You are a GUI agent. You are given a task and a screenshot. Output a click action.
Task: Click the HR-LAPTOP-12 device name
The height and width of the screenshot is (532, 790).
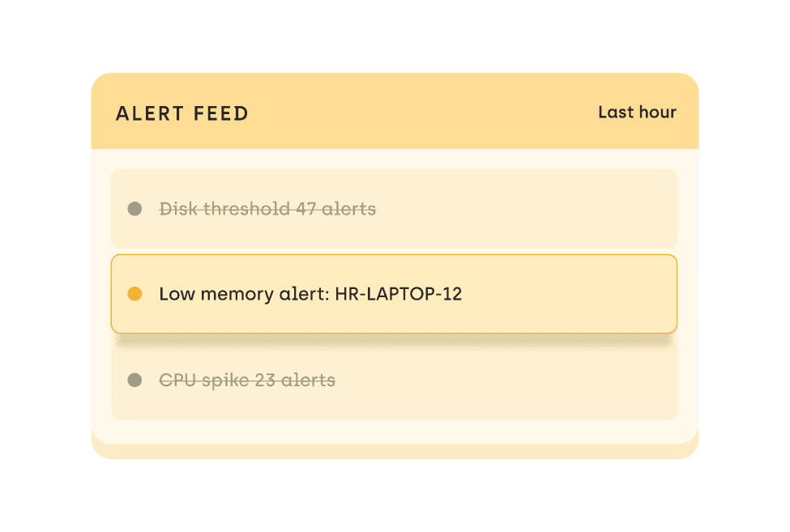point(399,294)
